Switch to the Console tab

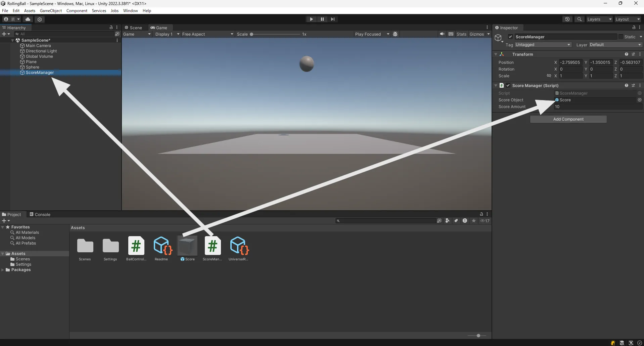coord(40,214)
